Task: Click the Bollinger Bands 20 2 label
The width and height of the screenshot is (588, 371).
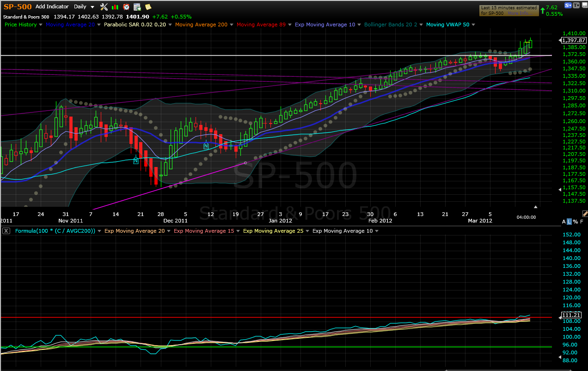Action: coord(391,25)
